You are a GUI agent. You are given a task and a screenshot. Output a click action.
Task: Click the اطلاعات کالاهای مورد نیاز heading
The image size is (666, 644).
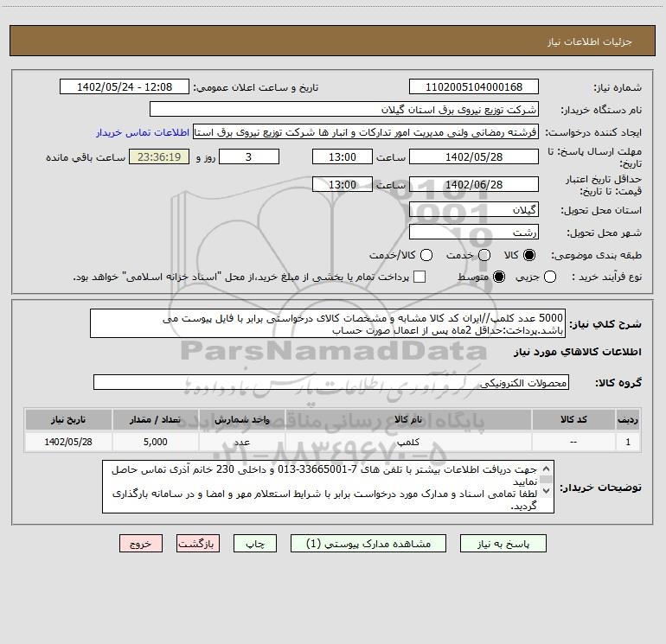[578, 352]
